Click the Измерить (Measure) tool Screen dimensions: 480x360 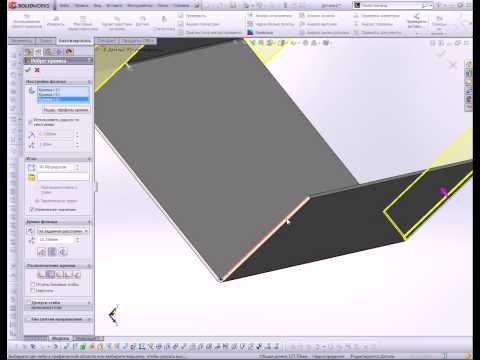[x=56, y=21]
